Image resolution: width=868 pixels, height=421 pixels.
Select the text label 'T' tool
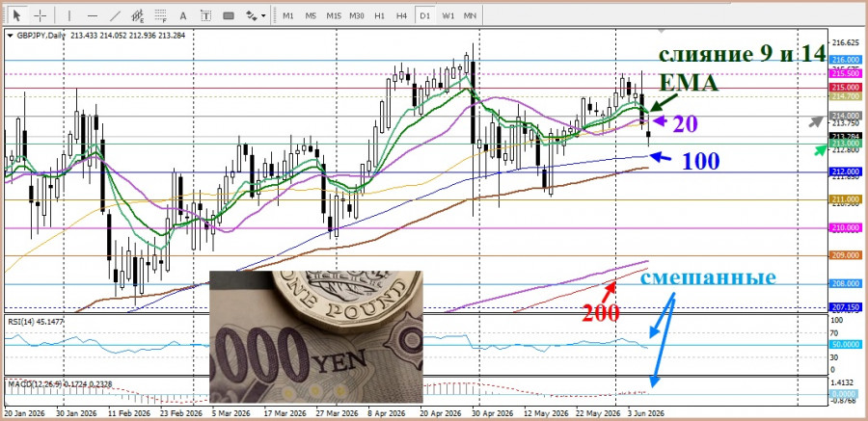[x=206, y=15]
